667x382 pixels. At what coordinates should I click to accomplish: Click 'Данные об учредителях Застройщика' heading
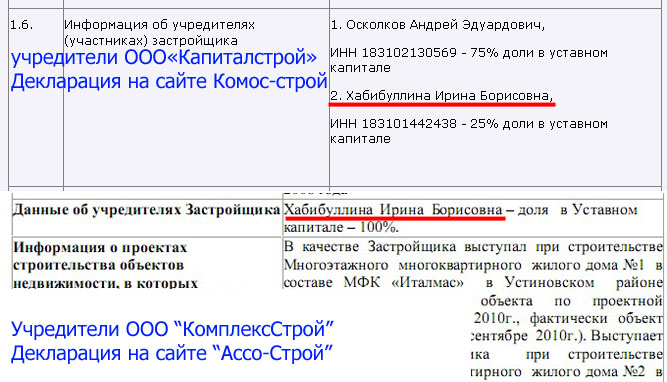[x=146, y=210]
